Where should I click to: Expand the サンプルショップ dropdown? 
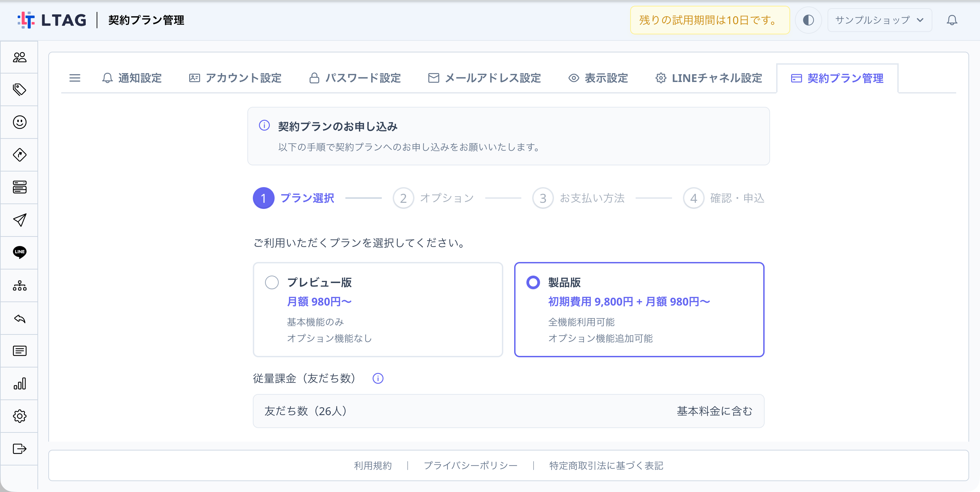pos(879,20)
